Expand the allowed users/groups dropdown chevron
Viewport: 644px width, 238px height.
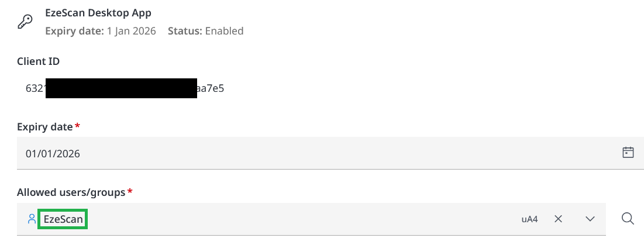pyautogui.click(x=590, y=219)
